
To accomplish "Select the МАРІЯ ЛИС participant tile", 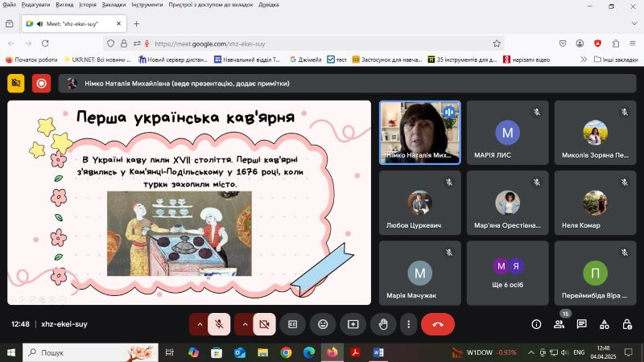I will click(x=508, y=133).
